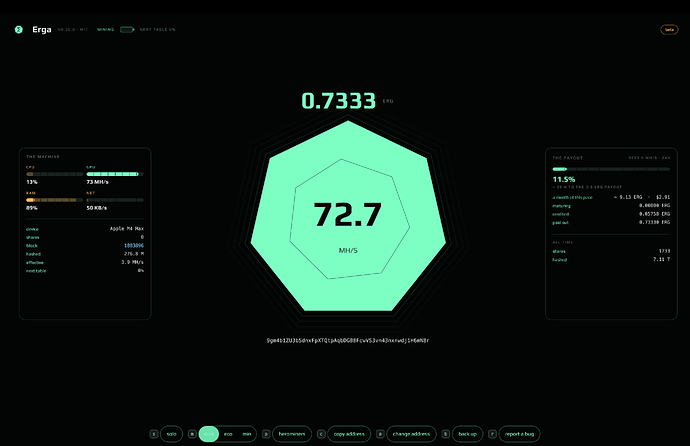This screenshot has width=690, height=446.
Task: Click the 'c' shortcut key badge
Action: pos(321,434)
